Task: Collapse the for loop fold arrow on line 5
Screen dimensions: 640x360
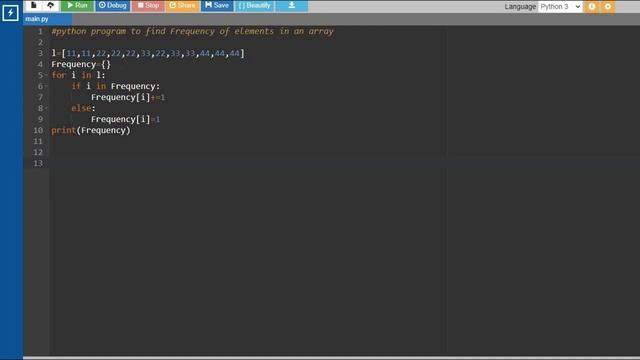Action: pos(46,75)
